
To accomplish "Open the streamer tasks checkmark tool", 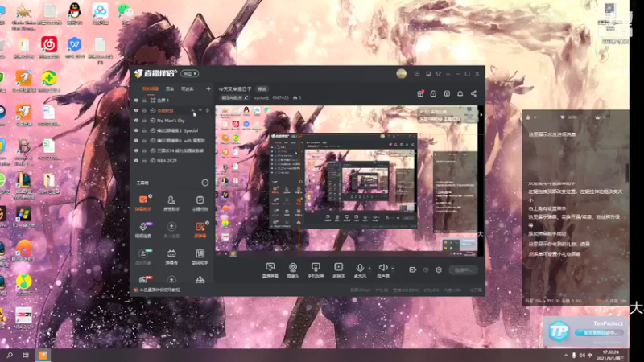I will [x=200, y=203].
